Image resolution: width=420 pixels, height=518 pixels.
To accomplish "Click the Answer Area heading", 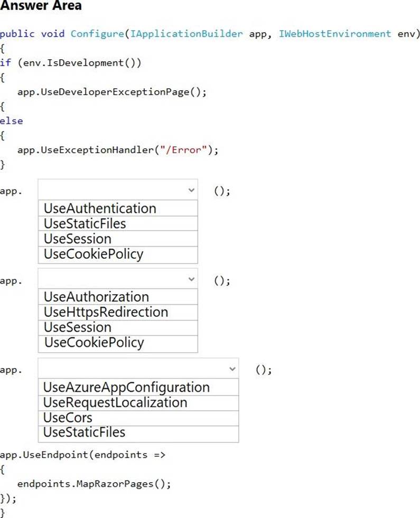I will pyautogui.click(x=41, y=7).
